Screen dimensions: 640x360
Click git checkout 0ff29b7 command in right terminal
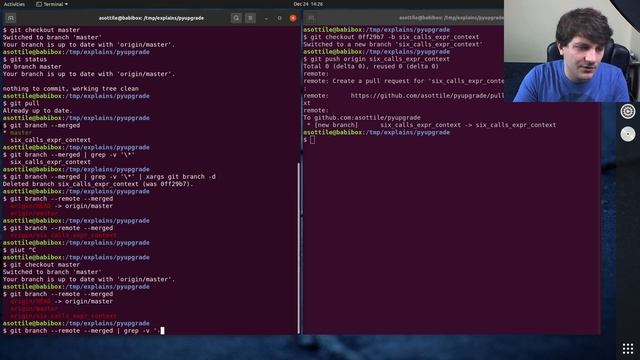click(391, 37)
